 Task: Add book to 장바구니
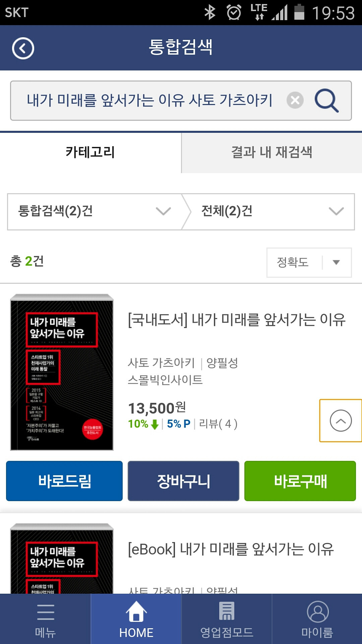click(183, 481)
